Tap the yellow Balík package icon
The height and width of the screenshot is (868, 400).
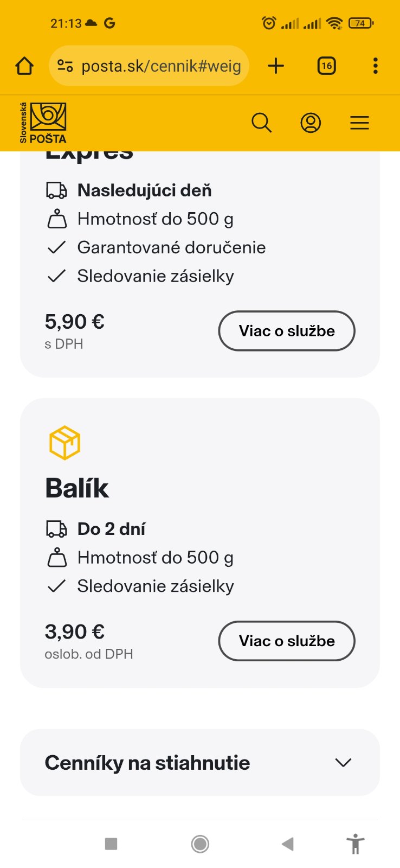tap(64, 443)
